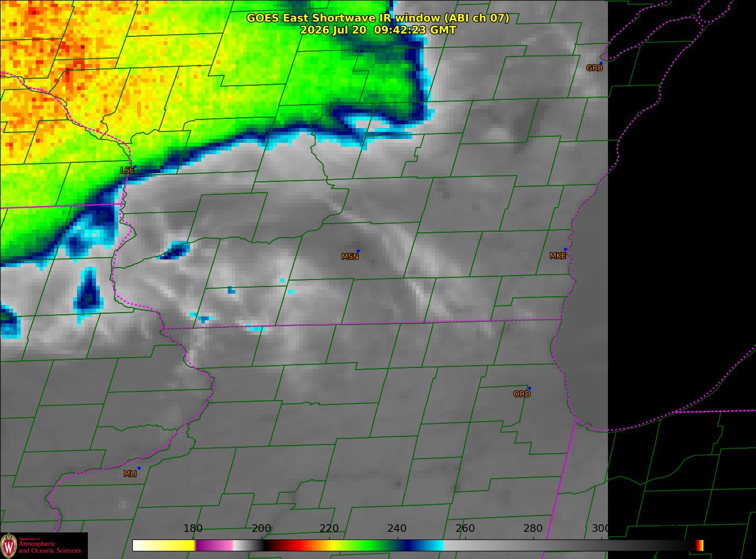Click the 180 tick on color scale
The width and height of the screenshot is (756, 559).
point(193,528)
